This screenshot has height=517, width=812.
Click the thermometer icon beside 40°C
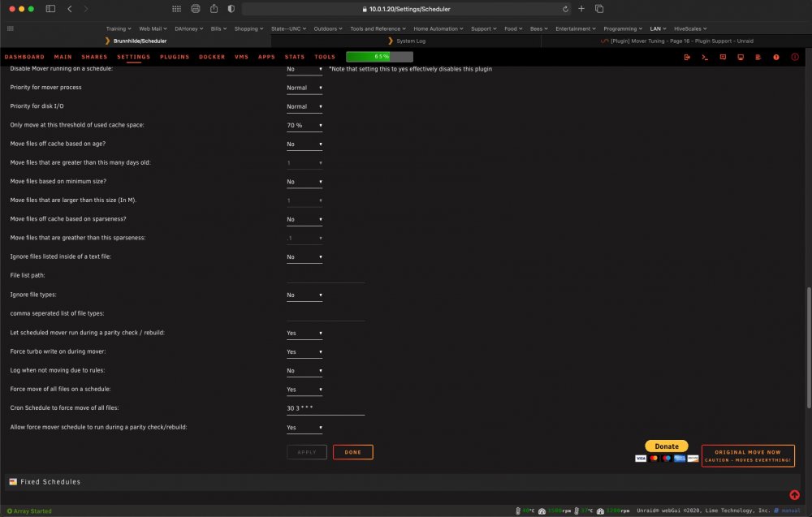click(518, 511)
